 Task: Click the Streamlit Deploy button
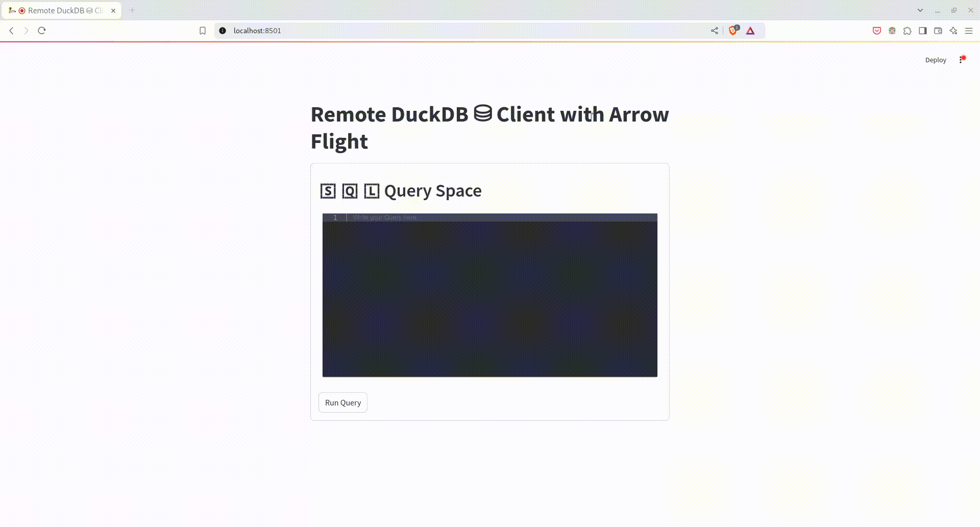(x=936, y=60)
